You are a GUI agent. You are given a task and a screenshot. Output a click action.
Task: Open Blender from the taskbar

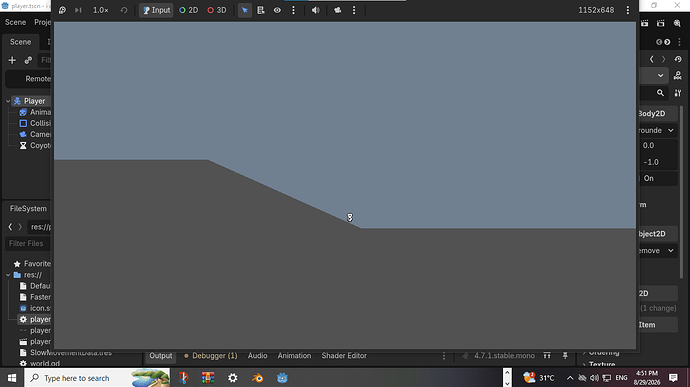pyautogui.click(x=257, y=378)
